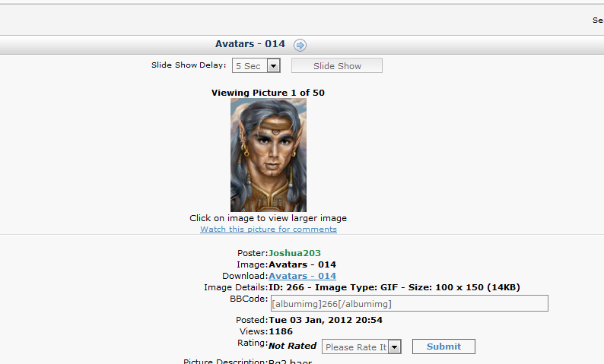Go to next picture using arrow icon
The image size is (604, 364).
(x=300, y=45)
